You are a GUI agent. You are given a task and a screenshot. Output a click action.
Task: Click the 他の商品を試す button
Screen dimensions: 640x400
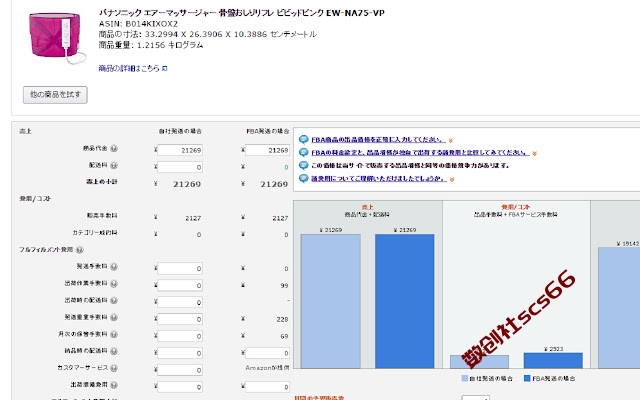coord(55,95)
